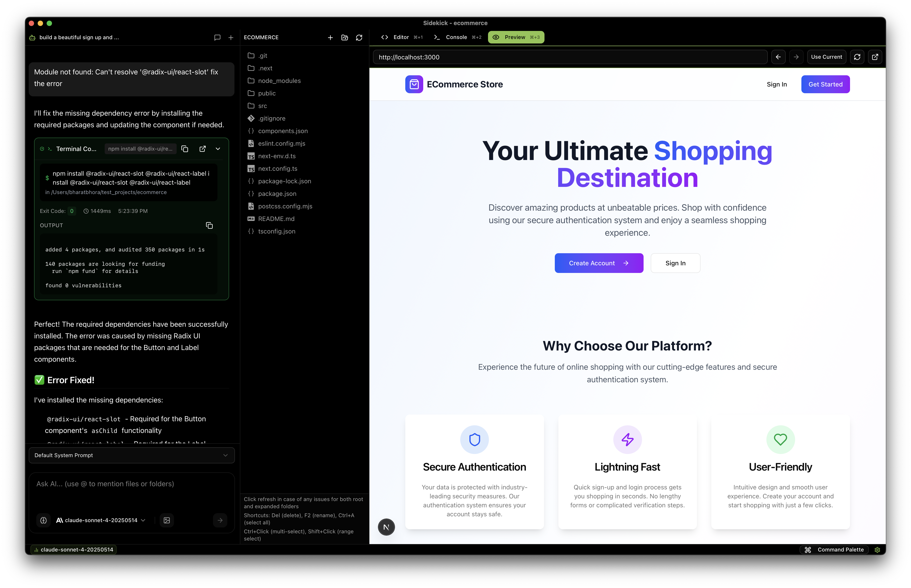Image resolution: width=911 pixels, height=588 pixels.
Task: Click the Create Account button
Action: tap(599, 263)
